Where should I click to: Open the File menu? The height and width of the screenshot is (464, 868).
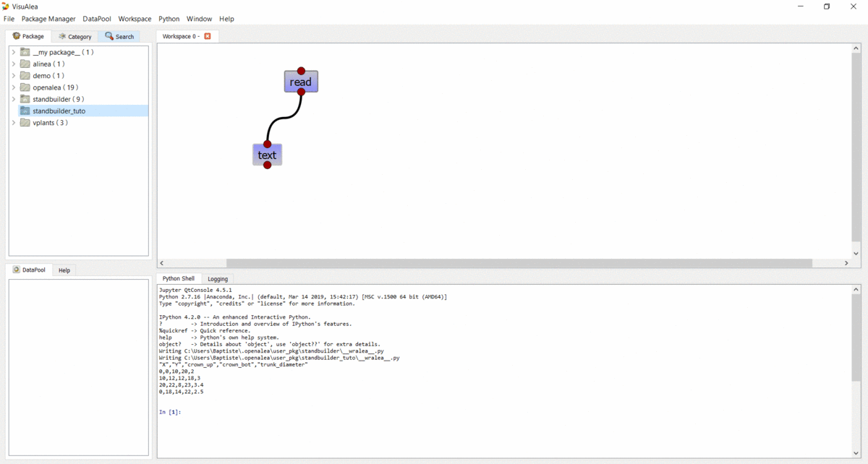[x=9, y=19]
